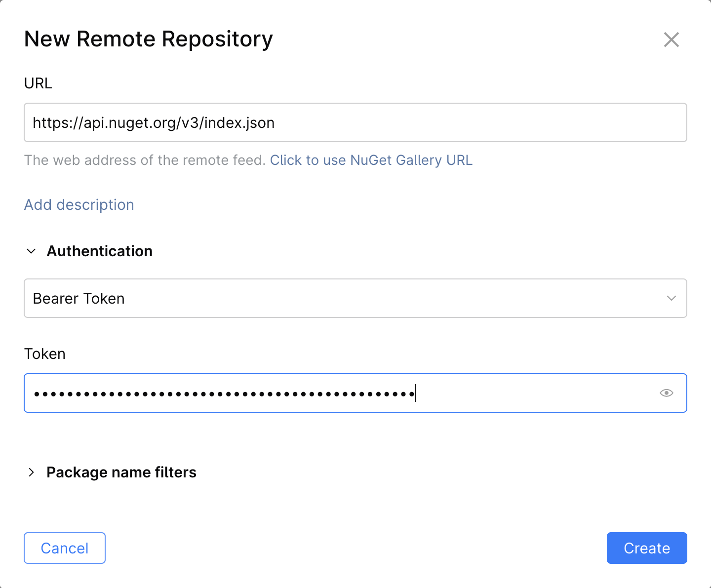Click the New Remote Repository title
Viewport: 711px width, 588px height.
149,39
